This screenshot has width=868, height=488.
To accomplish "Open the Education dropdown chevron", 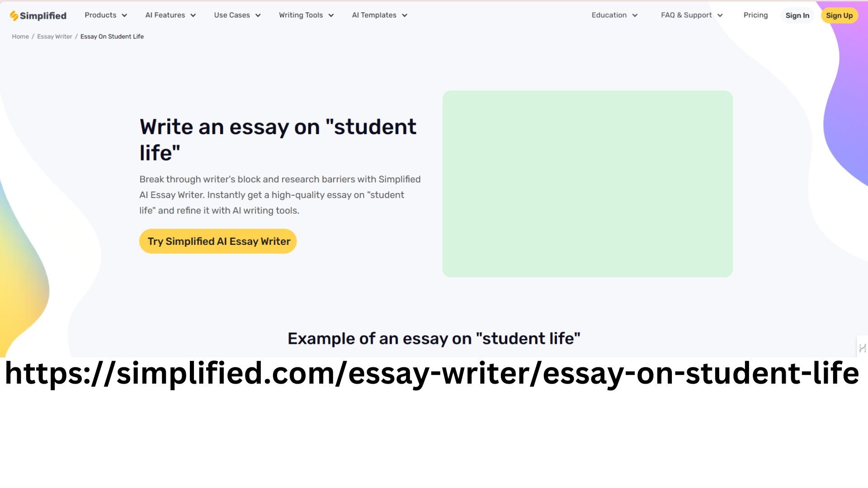I will point(635,15).
